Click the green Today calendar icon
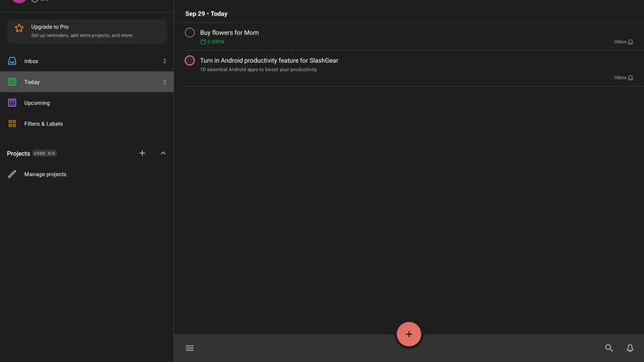This screenshot has width=644, height=362. 12,82
